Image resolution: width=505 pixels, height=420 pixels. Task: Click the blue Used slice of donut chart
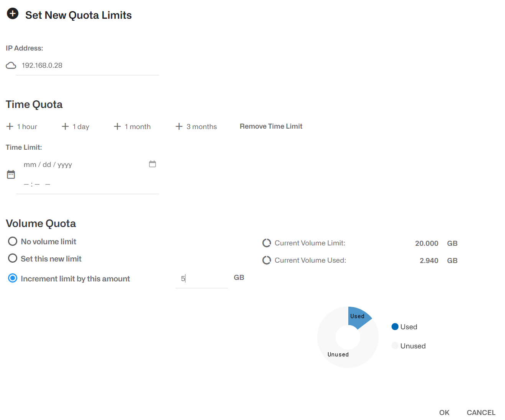pos(359,317)
